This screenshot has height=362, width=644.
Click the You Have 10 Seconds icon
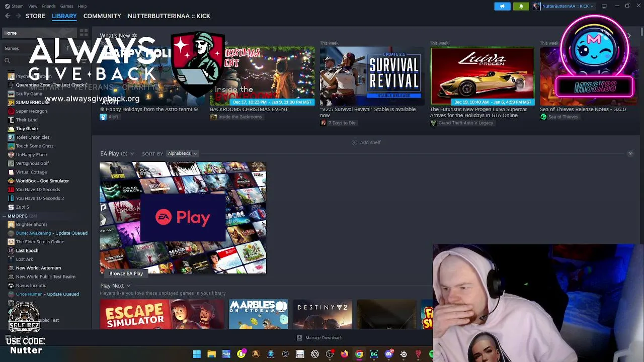click(11, 190)
